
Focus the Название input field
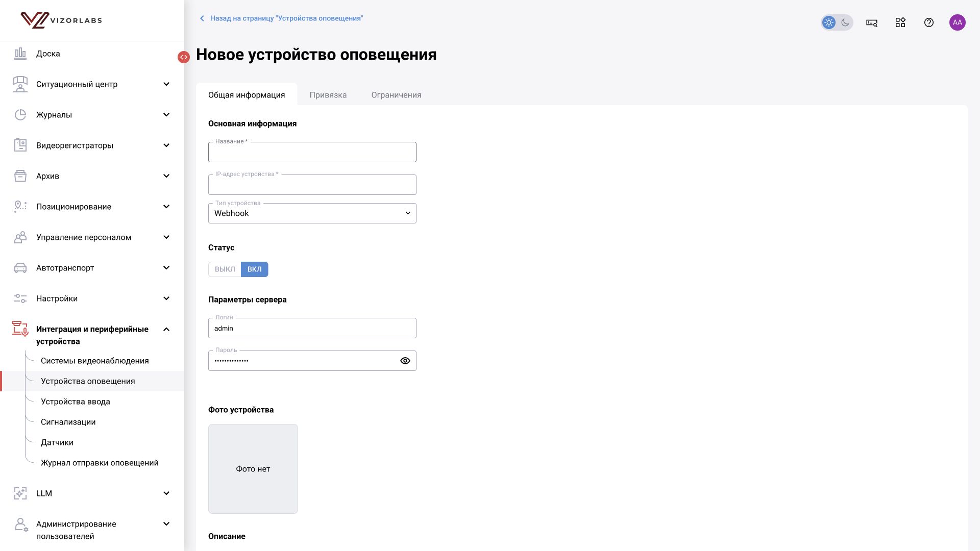pos(312,152)
